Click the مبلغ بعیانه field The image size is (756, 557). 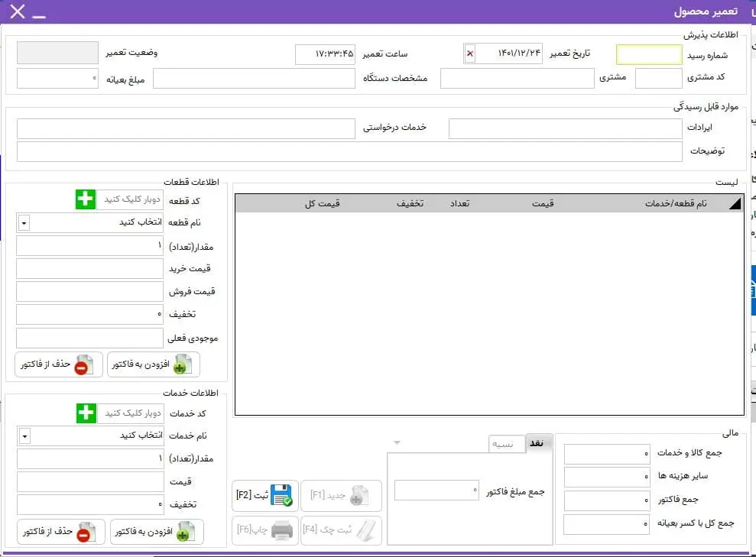click(57, 79)
